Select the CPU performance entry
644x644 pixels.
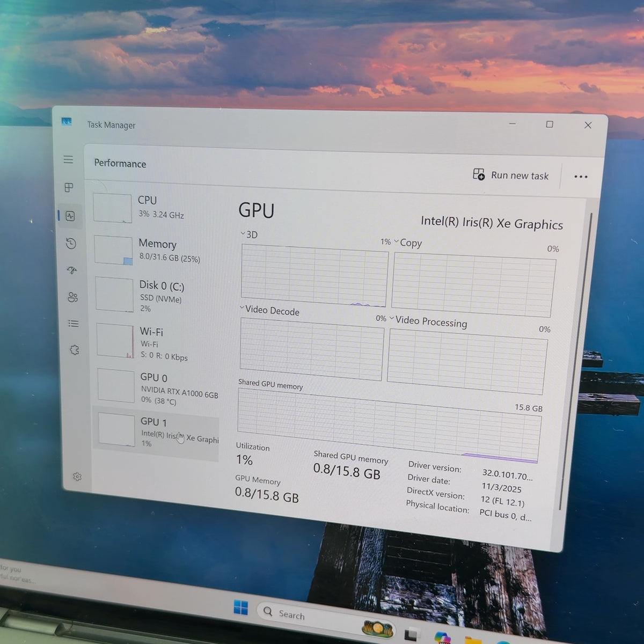156,208
